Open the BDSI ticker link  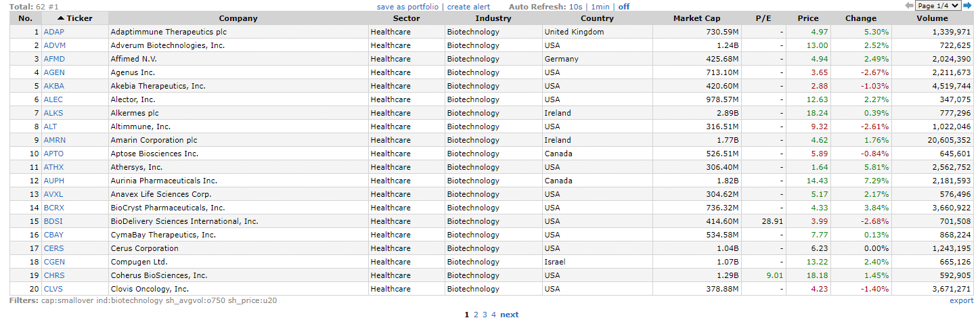coord(53,221)
